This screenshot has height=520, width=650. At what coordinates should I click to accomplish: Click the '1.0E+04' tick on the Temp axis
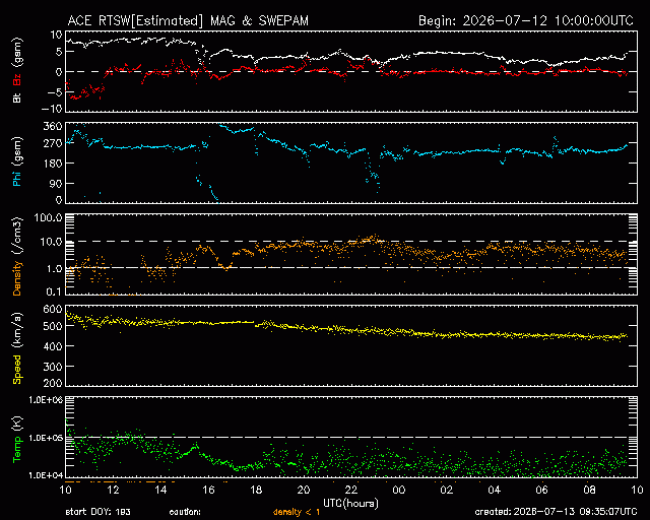(46, 475)
